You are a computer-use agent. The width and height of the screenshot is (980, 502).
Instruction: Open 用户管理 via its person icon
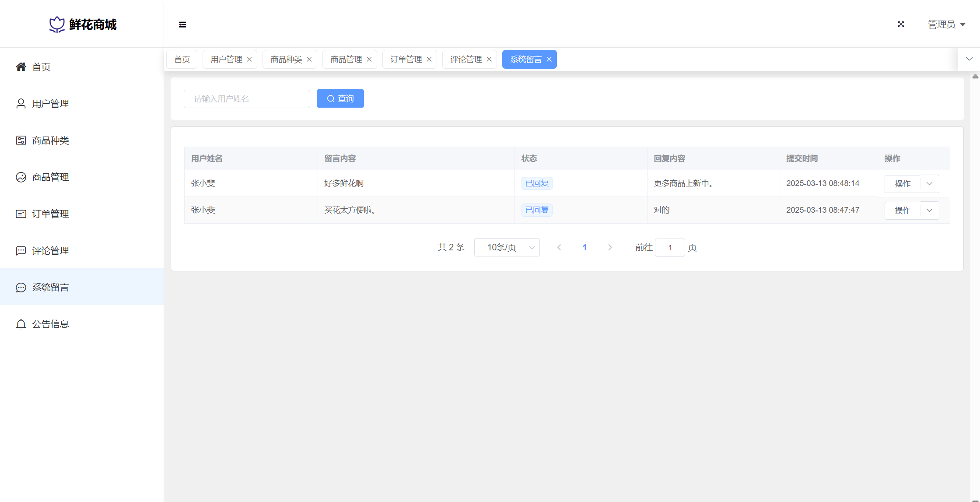(x=21, y=103)
